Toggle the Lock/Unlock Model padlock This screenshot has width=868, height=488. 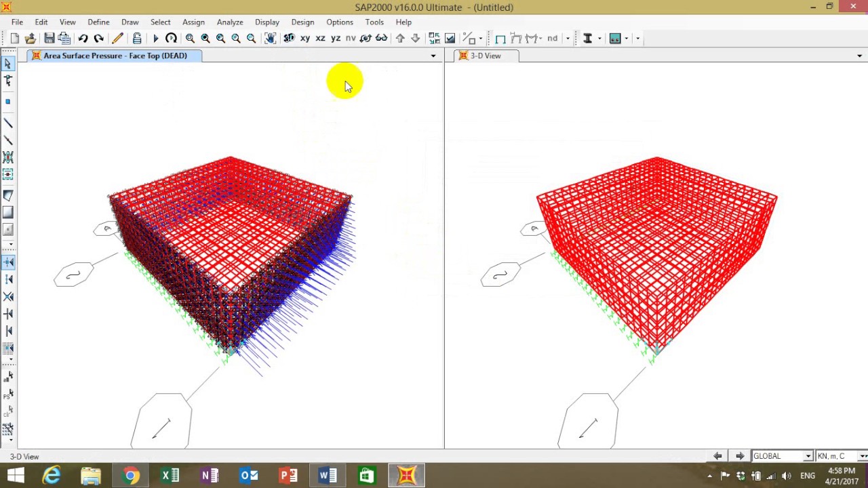pyautogui.click(x=137, y=39)
